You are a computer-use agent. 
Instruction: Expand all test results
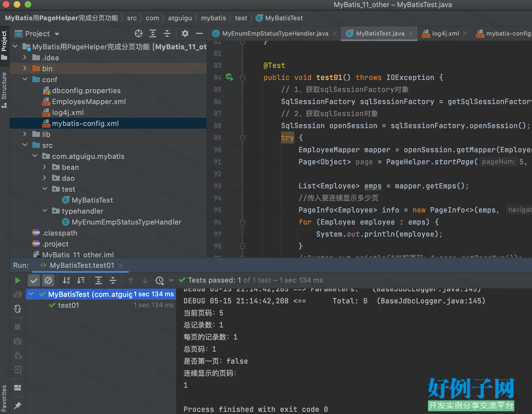tap(99, 280)
